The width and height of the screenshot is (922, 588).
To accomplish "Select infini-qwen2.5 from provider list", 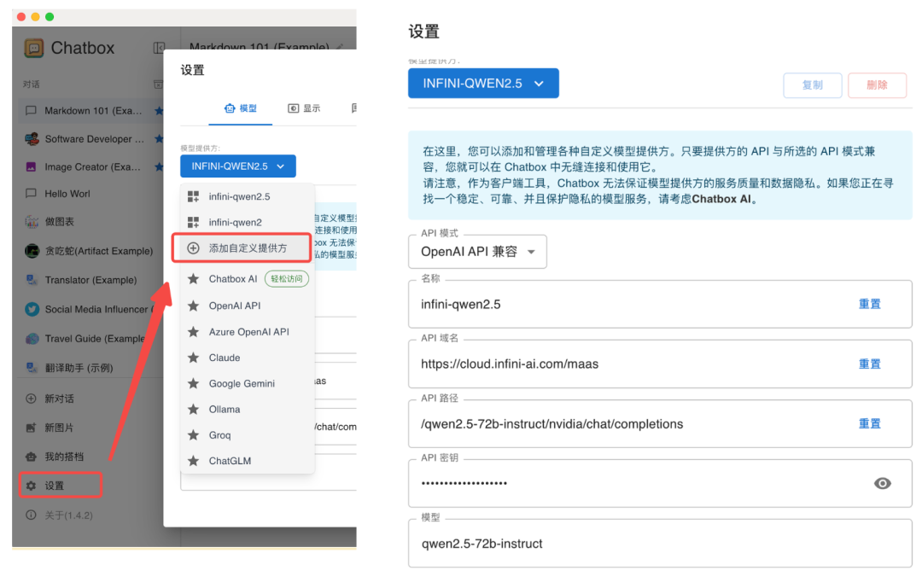I will coord(247,196).
